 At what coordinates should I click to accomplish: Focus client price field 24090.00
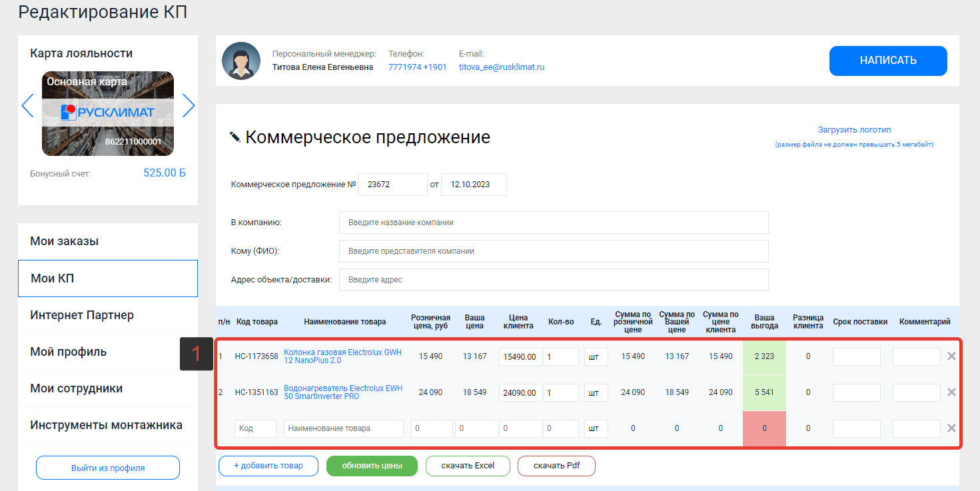520,392
